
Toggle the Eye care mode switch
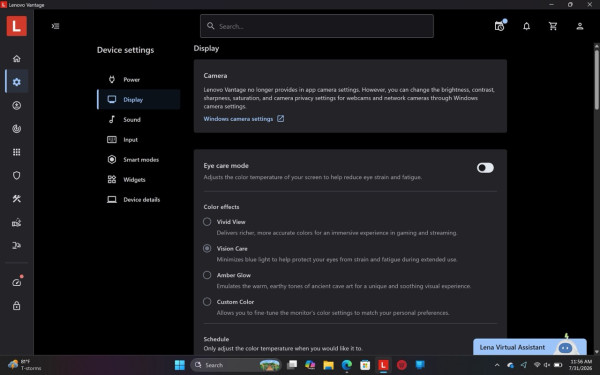(485, 168)
